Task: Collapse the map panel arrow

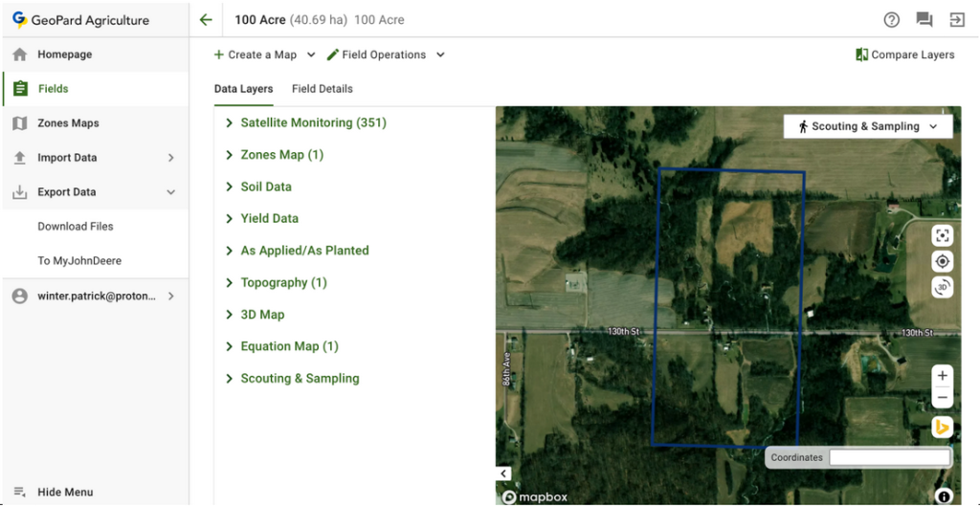Action: point(504,473)
